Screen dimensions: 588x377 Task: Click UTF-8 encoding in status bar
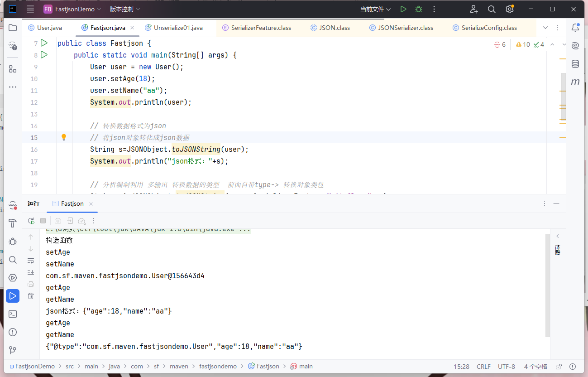point(507,367)
